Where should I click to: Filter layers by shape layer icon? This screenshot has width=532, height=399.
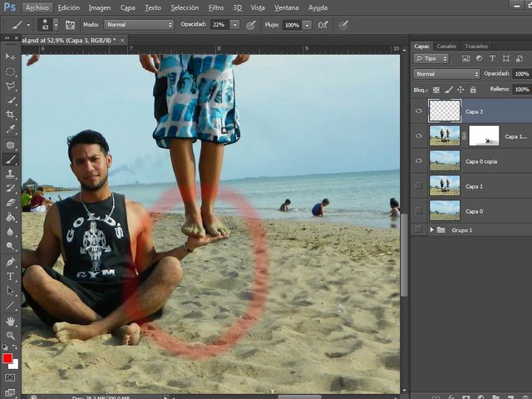(506, 58)
